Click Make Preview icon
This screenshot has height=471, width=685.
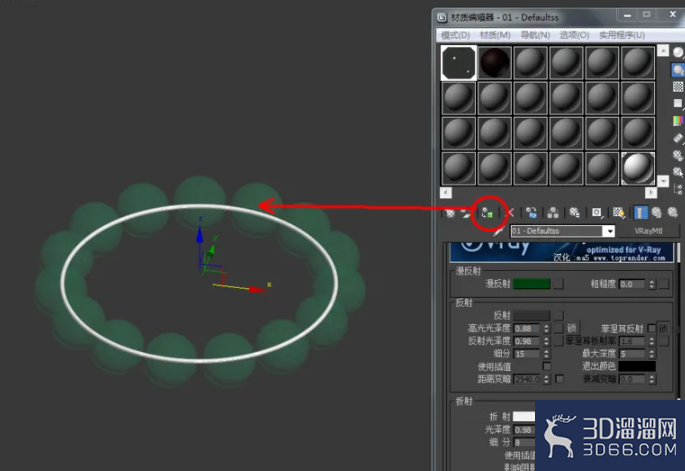678,138
